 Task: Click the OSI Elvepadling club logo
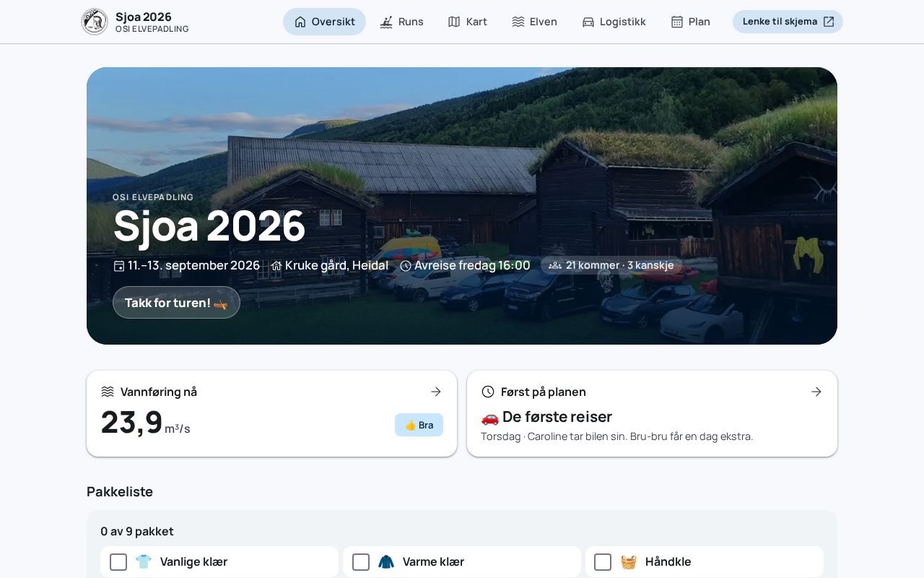point(95,22)
